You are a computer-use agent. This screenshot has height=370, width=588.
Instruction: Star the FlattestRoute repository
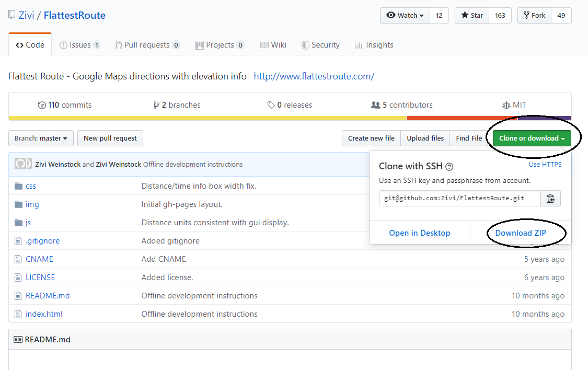pyautogui.click(x=472, y=15)
